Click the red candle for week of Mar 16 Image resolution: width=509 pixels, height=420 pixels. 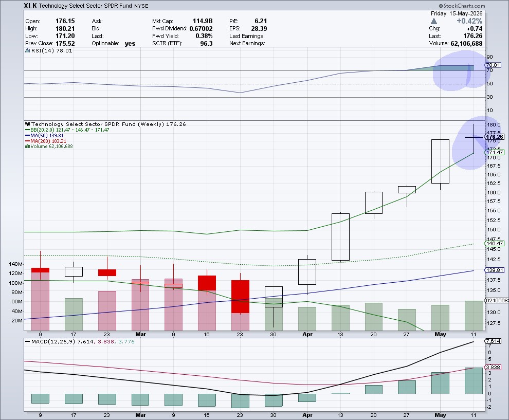(x=207, y=283)
